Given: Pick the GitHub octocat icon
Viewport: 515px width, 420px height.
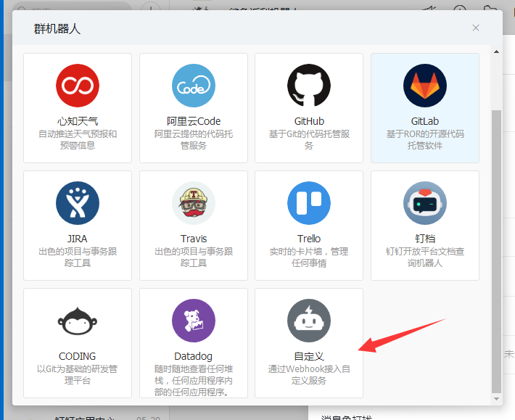Looking at the screenshot, I should [309, 86].
